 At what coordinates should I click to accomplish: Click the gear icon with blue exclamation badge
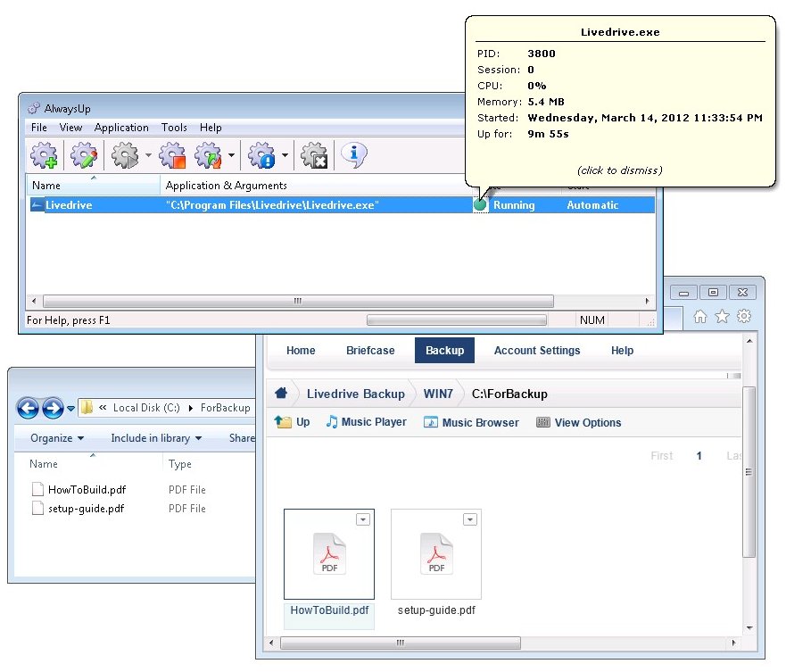[261, 155]
